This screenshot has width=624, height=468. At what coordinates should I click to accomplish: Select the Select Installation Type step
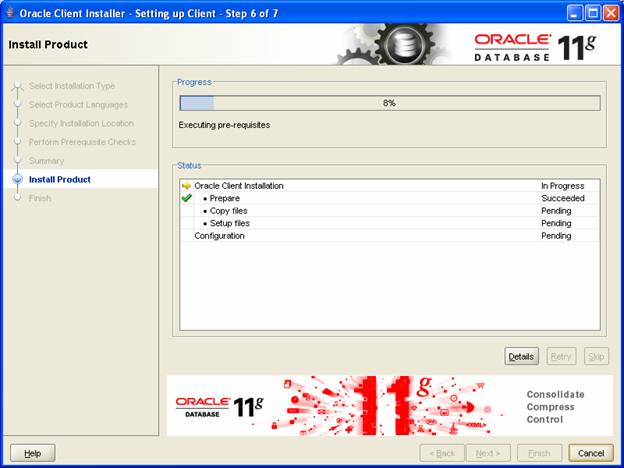[x=72, y=86]
